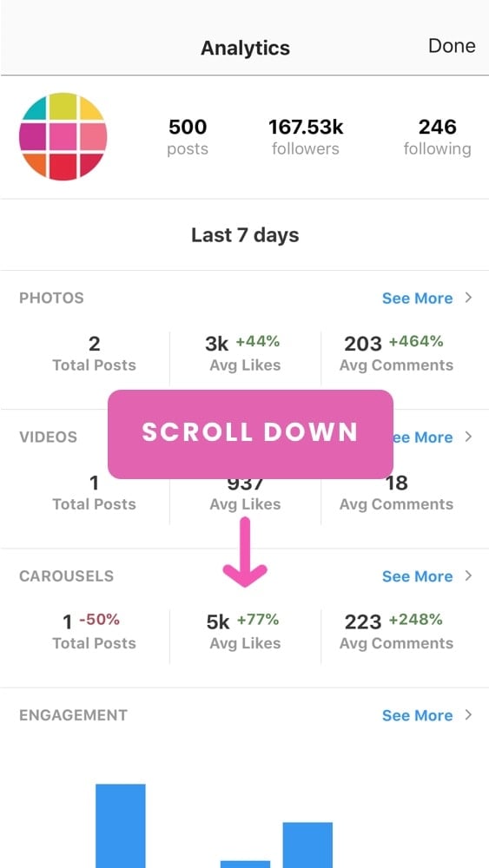Click the pink Scroll Down banner
The width and height of the screenshot is (489, 868).
coord(250,434)
